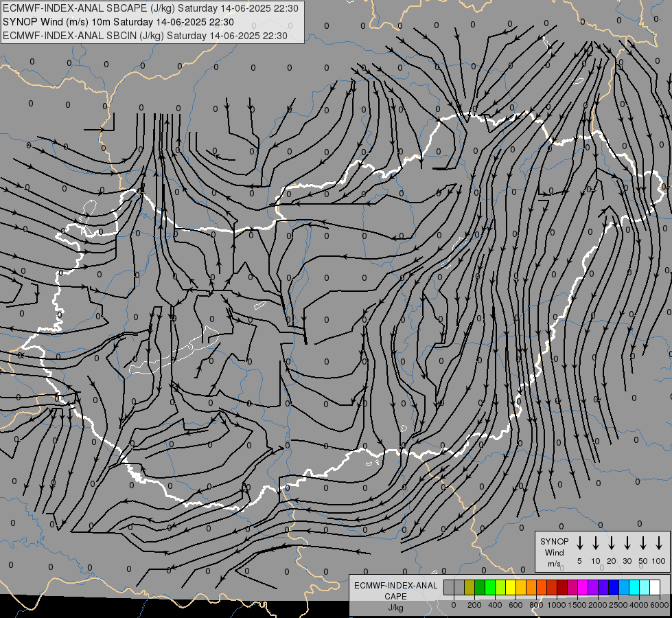Image resolution: width=672 pixels, height=618 pixels.
Task: Click the 1500 tick label on the CAPE scale
Action: tap(577, 605)
